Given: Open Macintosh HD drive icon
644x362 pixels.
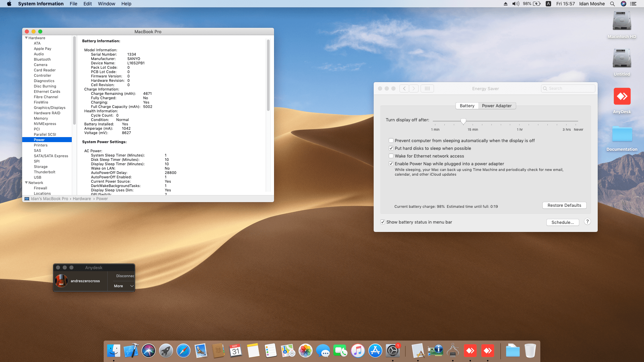Looking at the screenshot, I should point(622,21).
